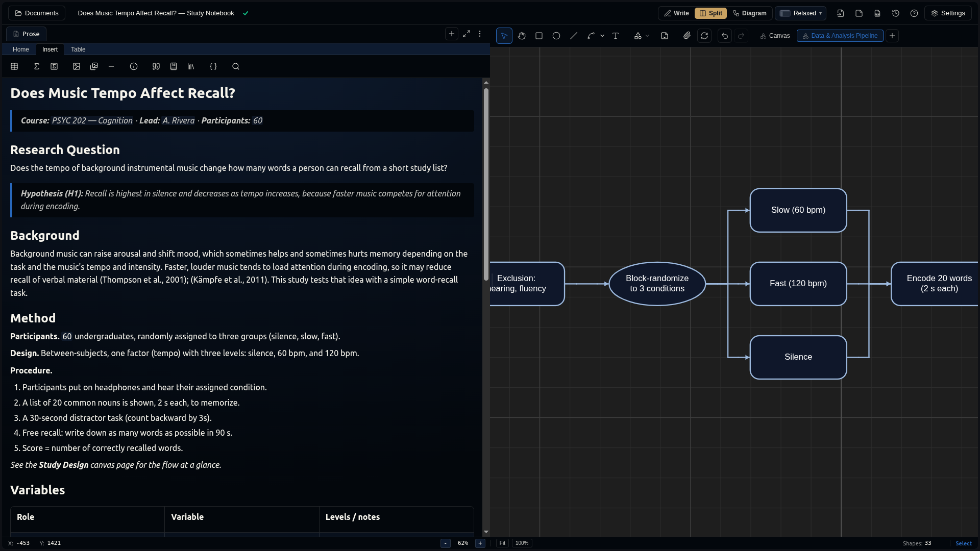Select Data & Analysis Pipeline page tab
Viewport: 980px width, 551px height.
[840, 36]
